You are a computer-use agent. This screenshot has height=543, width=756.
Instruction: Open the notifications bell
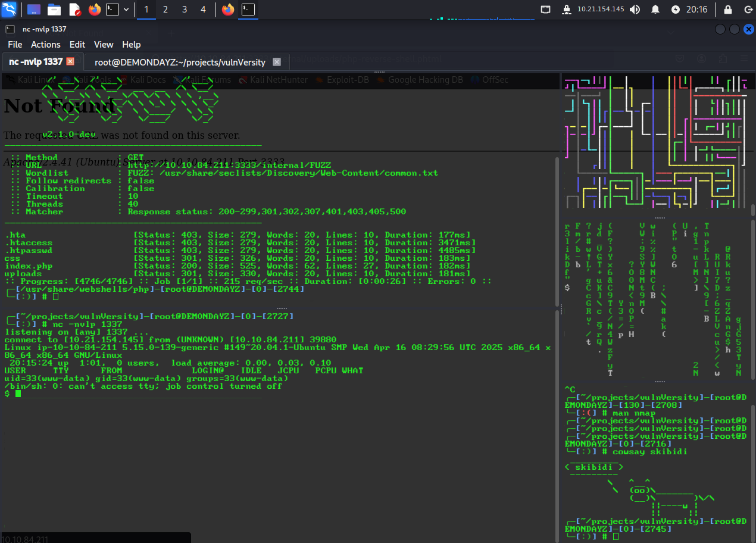[x=655, y=10]
